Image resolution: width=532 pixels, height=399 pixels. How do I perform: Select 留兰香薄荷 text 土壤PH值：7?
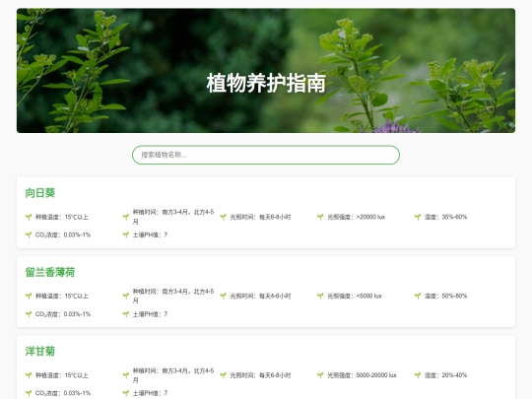150,314
